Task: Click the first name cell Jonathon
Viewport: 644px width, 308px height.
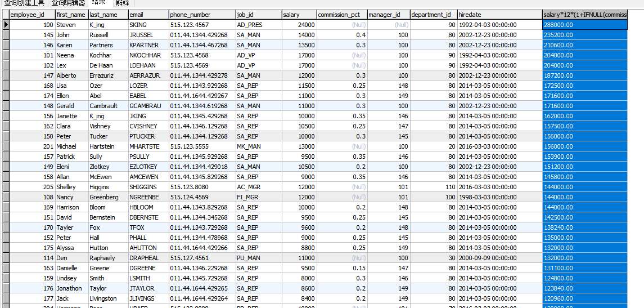Action: (71, 288)
